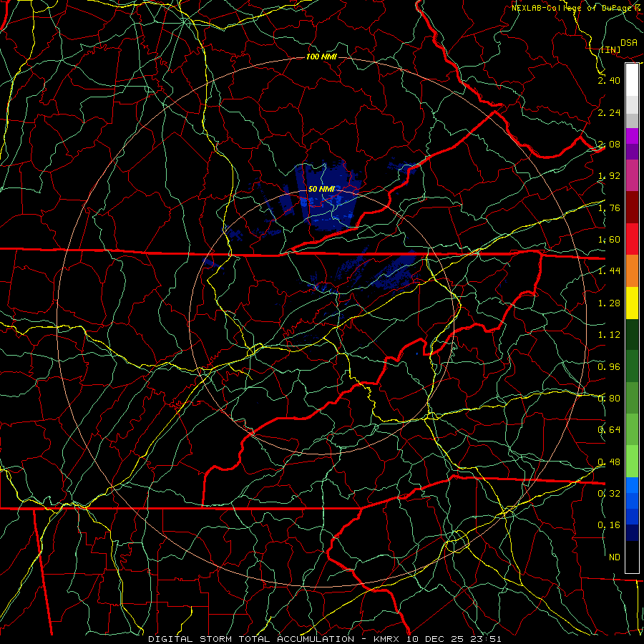This screenshot has height=644, width=644.
Task: Click the 10 DEC 25 date in the caption
Action: [x=434, y=639]
